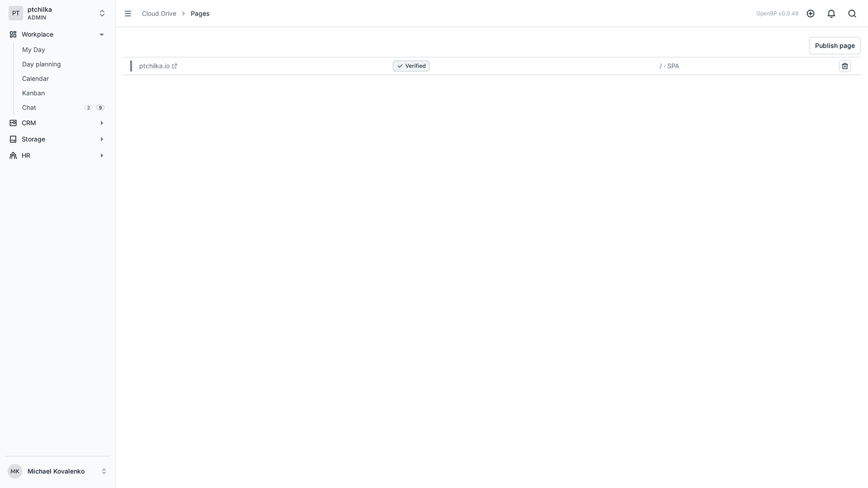Delete the ptchilka.io page via trash icon
Screen dimensions: 868x488
pyautogui.click(x=845, y=66)
